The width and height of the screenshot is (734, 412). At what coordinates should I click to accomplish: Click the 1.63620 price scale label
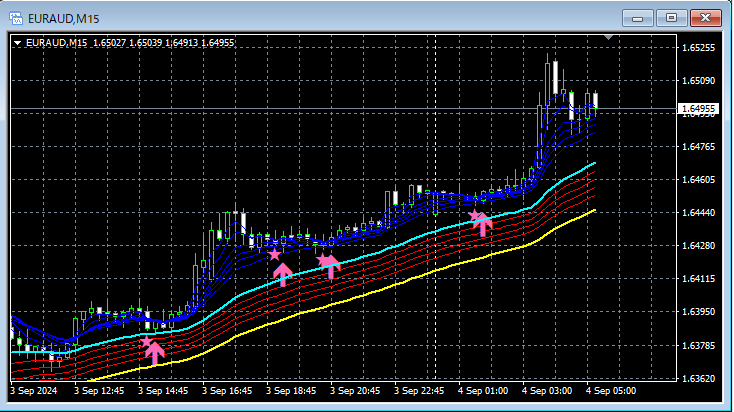coord(698,379)
